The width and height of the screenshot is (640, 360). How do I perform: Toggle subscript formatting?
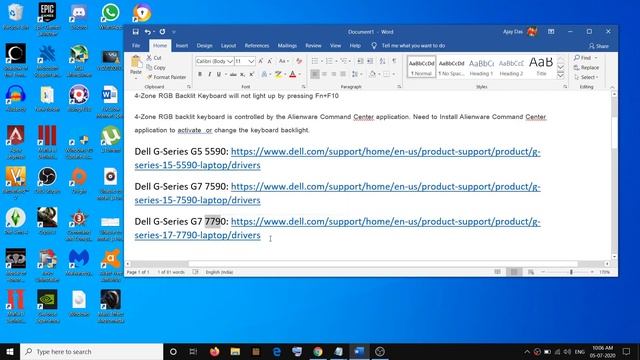[x=242, y=74]
